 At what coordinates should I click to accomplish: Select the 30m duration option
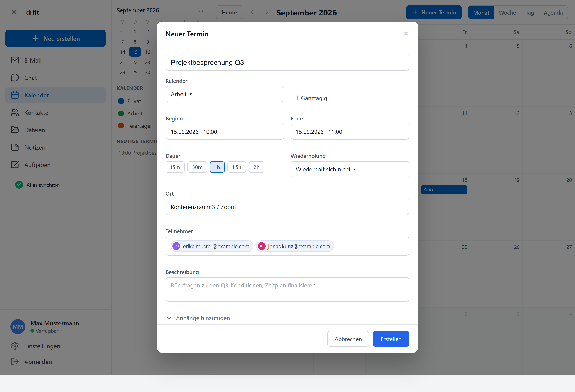pyautogui.click(x=197, y=167)
